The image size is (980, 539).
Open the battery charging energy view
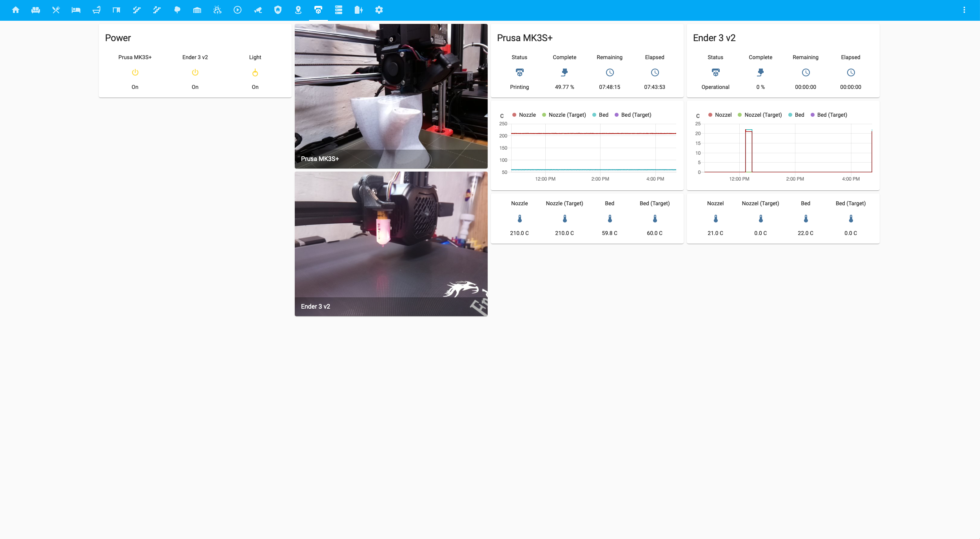pyautogui.click(x=359, y=10)
